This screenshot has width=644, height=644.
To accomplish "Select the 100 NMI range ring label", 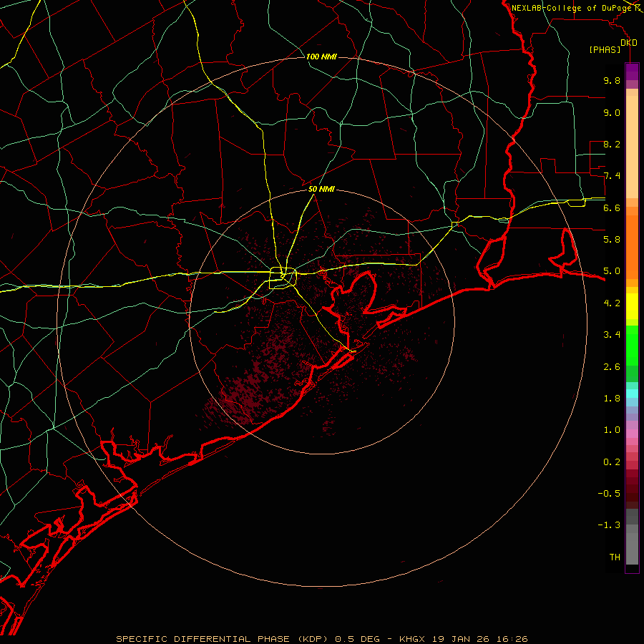I will (321, 57).
